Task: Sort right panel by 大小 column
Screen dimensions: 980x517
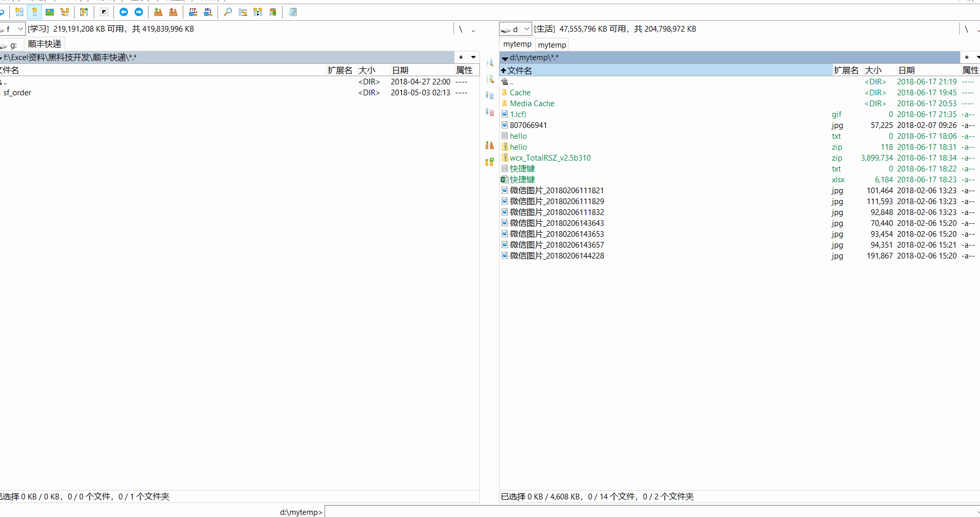Action: (880, 70)
